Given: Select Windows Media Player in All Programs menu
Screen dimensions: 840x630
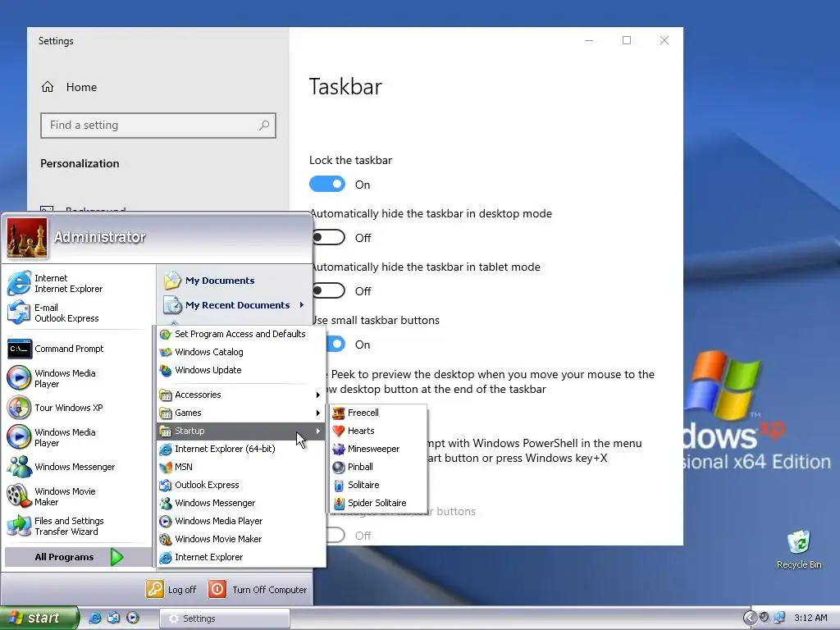Looking at the screenshot, I should [x=241, y=521].
